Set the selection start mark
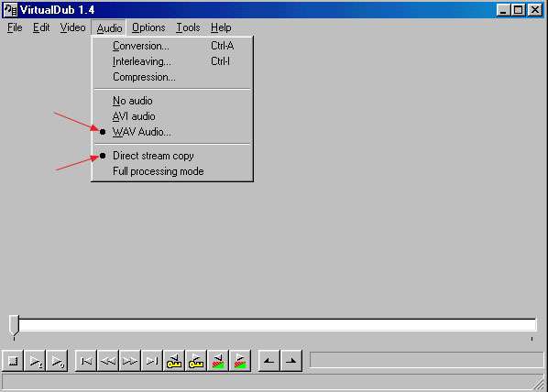This screenshot has width=548, height=392. click(269, 361)
